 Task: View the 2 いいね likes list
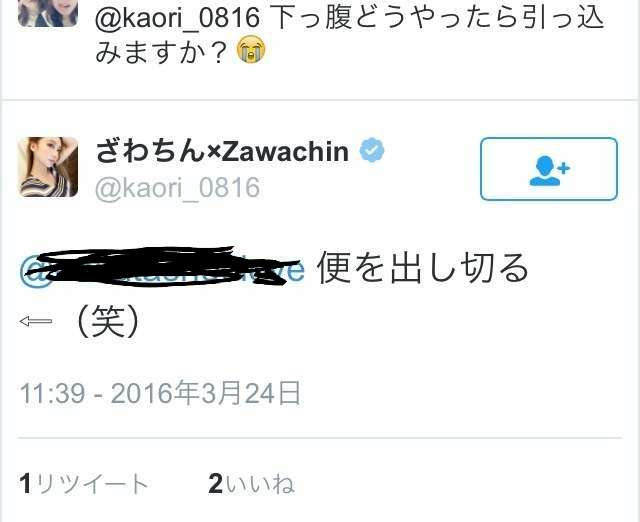(251, 484)
